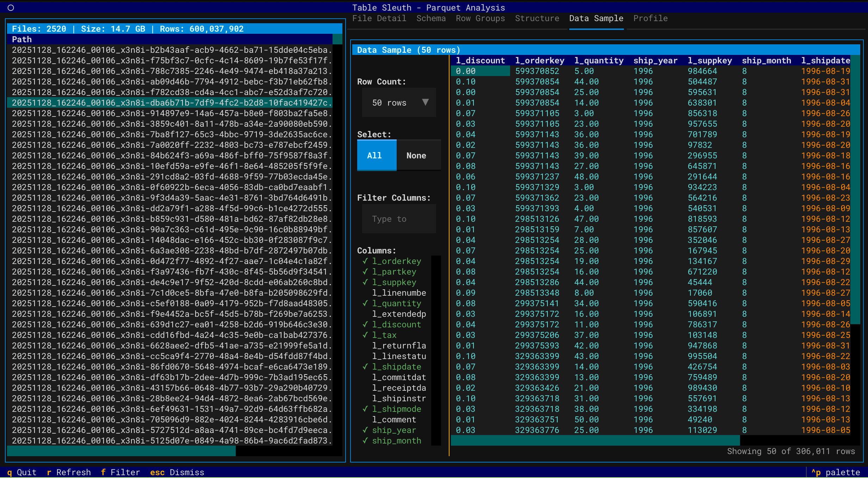This screenshot has height=478, width=868.
Task: Click the data table vertical scrollbar
Action: (x=855, y=190)
